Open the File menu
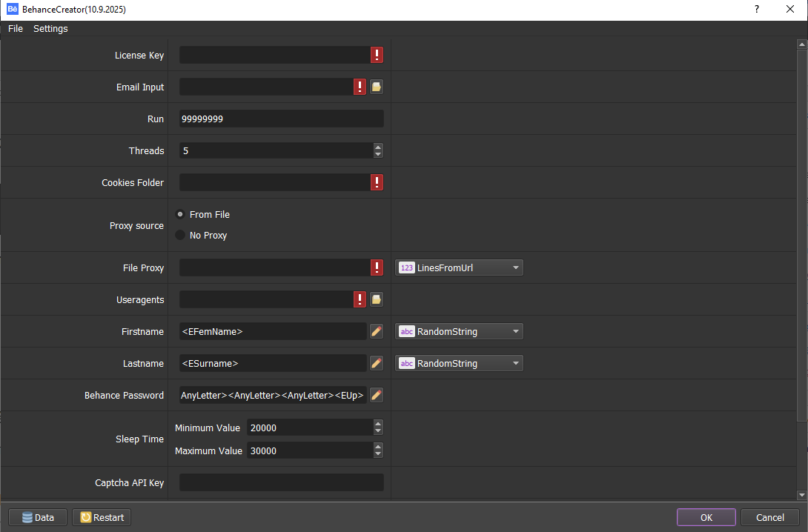Screen dimensions: 808x532 (16, 29)
